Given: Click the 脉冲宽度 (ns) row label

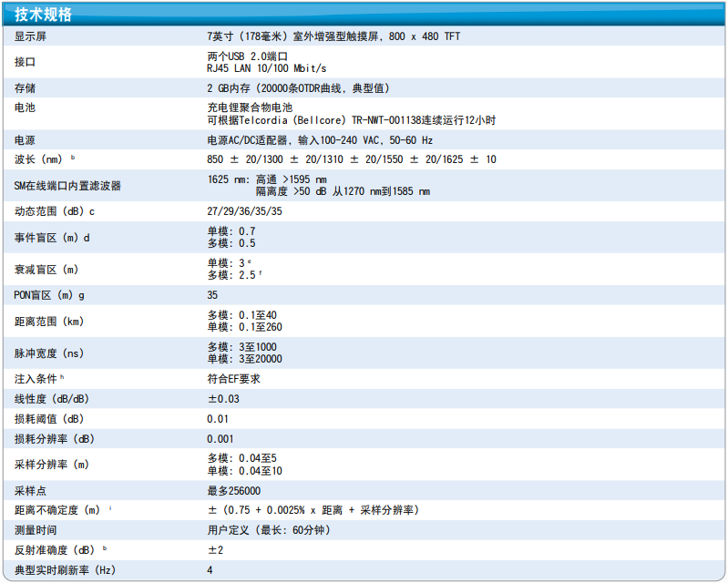Looking at the screenshot, I should (x=49, y=353).
